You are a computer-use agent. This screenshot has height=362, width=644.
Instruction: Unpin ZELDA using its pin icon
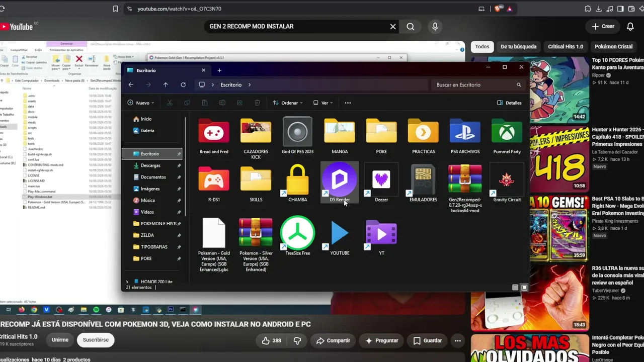(179, 235)
